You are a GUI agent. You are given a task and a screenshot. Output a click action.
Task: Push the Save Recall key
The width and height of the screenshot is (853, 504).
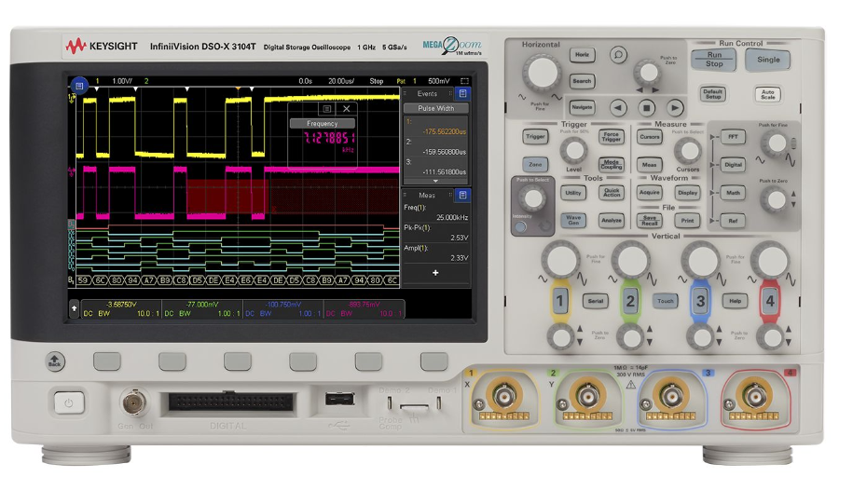(x=649, y=220)
